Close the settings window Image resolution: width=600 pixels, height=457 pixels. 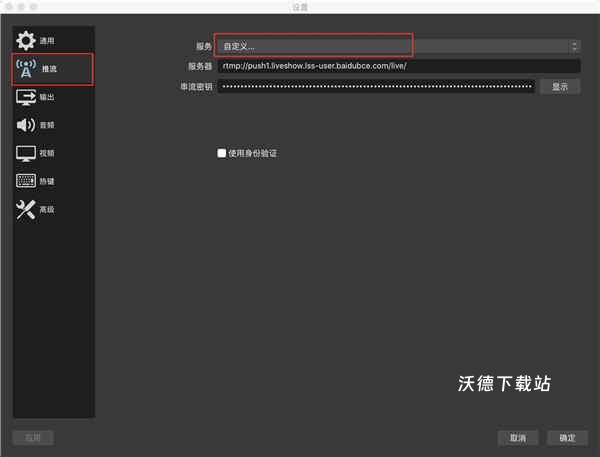[8, 7]
